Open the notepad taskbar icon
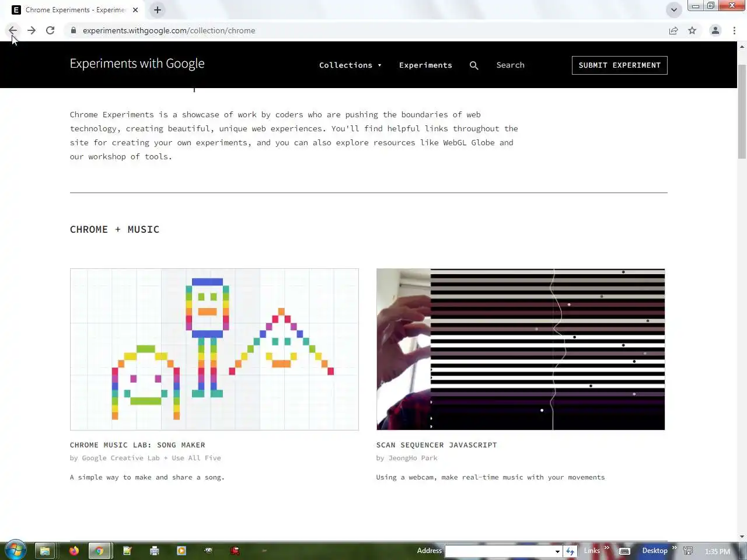The height and width of the screenshot is (560, 747). point(128,551)
